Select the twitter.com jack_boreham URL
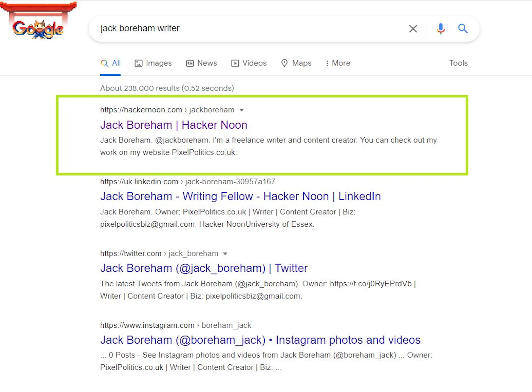This screenshot has width=532, height=392. 159,253
